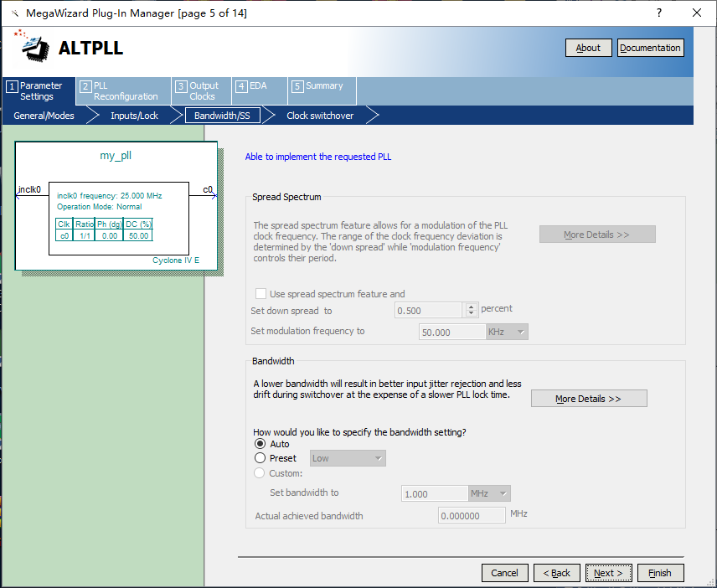Open the KHz modulation frequency unit dropdown
Viewport: 717px width, 588px height.
tap(507, 332)
